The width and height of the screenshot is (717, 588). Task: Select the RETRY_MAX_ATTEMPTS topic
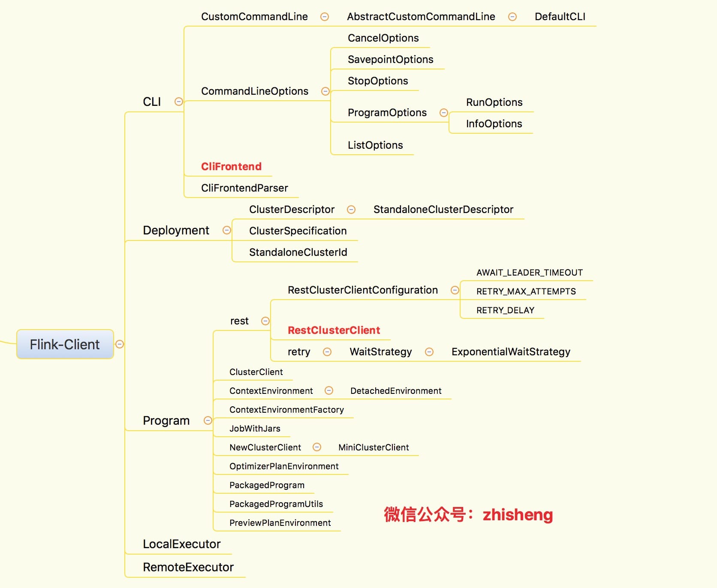(x=526, y=291)
